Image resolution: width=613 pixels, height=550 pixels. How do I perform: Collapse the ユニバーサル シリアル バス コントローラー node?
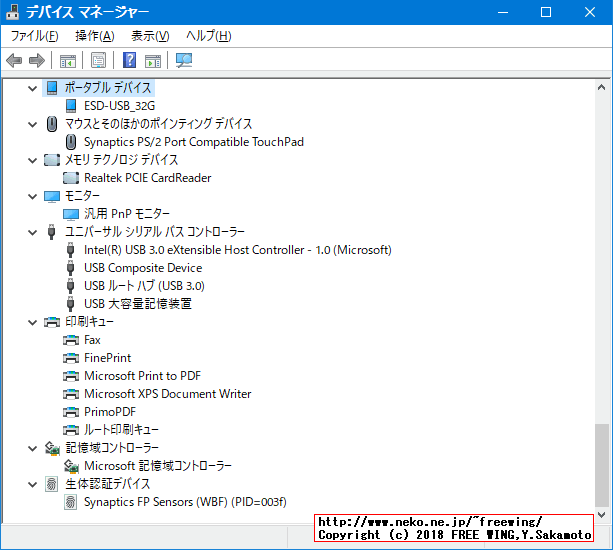[33, 232]
